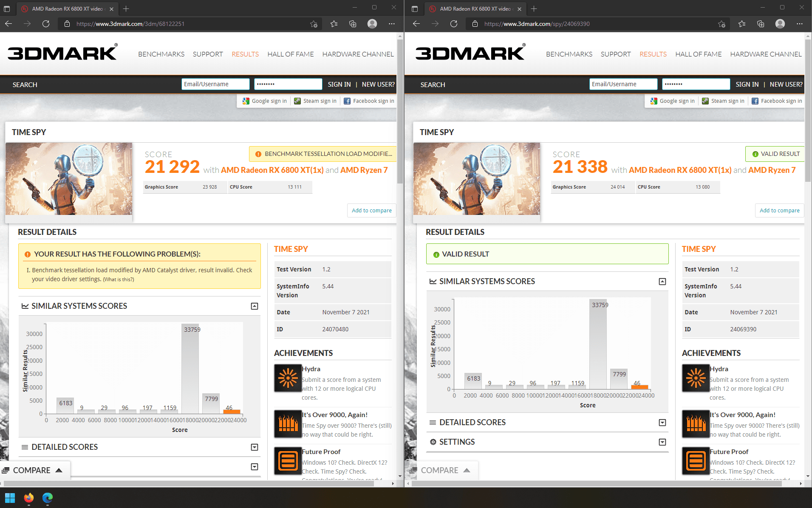Focus Email/Username field in left window

215,84
